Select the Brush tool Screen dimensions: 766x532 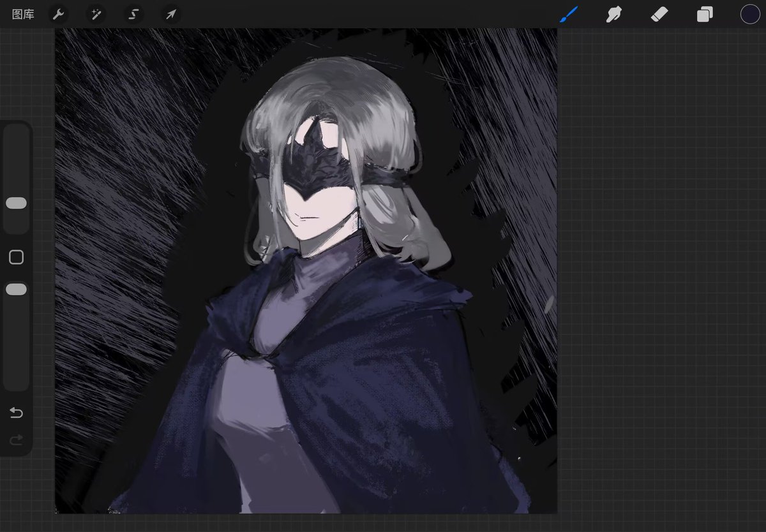coord(568,14)
